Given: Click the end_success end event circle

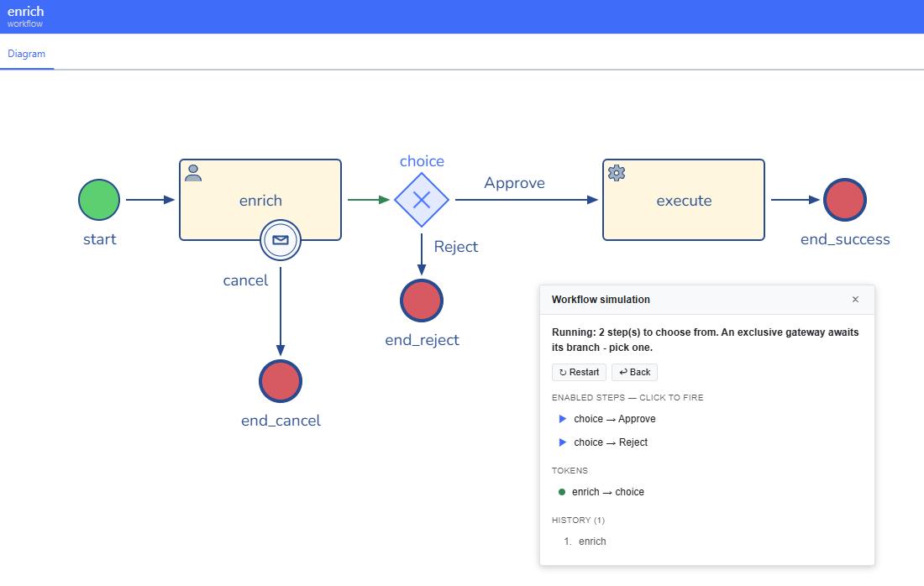Looking at the screenshot, I should click(844, 200).
